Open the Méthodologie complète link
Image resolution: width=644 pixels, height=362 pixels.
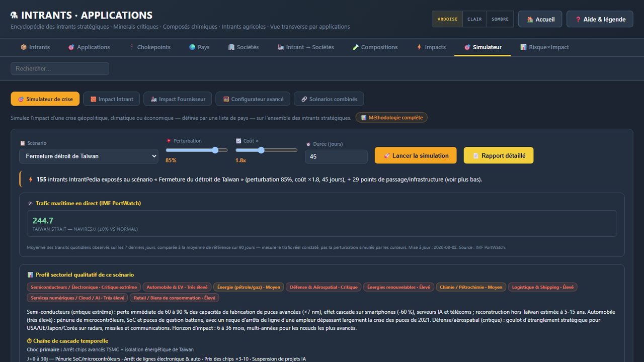coord(392,118)
